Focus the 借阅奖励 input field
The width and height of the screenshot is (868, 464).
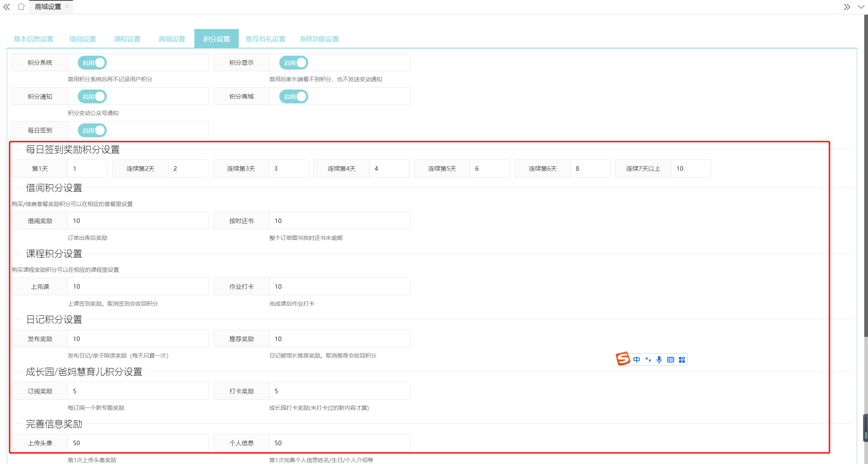pos(138,221)
